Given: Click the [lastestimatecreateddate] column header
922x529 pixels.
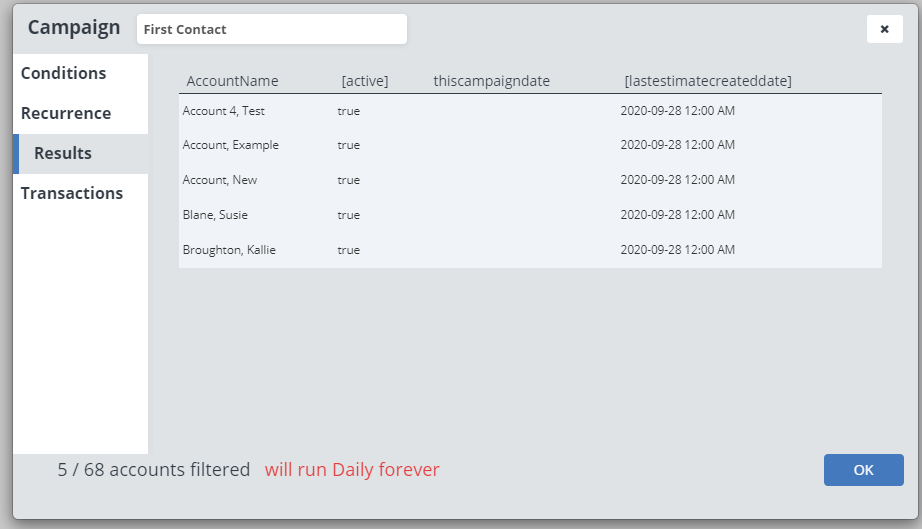Looking at the screenshot, I should coord(707,81).
